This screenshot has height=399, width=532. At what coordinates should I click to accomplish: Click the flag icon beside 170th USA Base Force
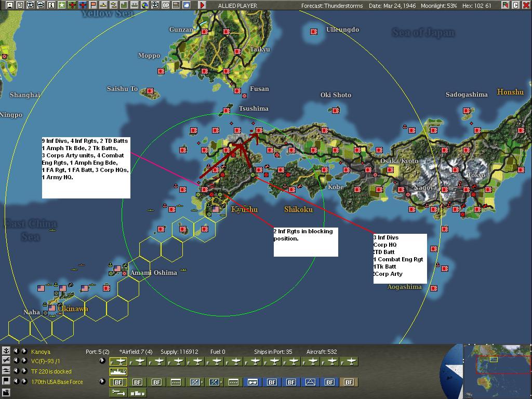click(6, 381)
